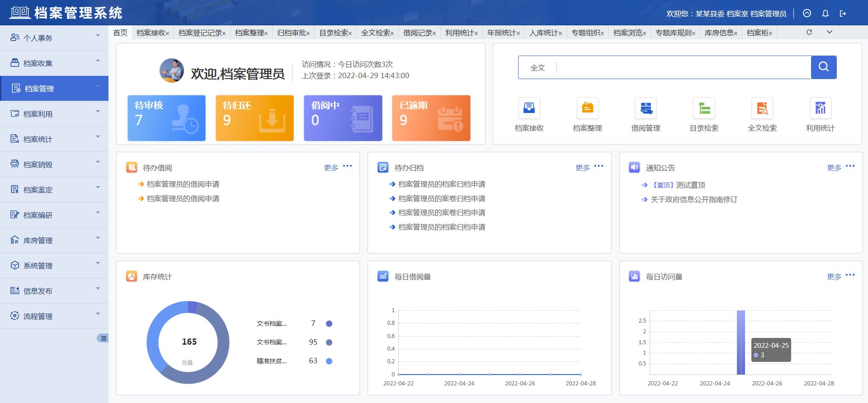This screenshot has height=403, width=868.
Task: Open the 全文 search type selector
Action: [x=538, y=68]
